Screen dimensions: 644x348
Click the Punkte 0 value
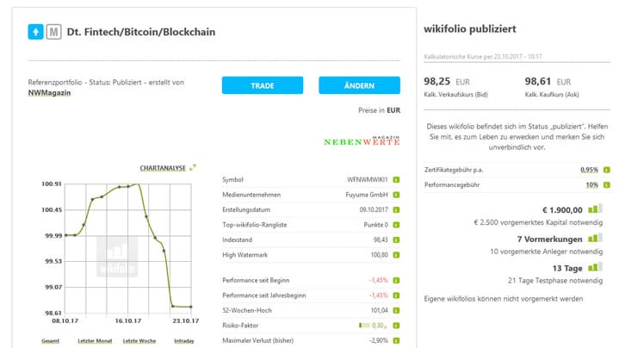tap(375, 225)
